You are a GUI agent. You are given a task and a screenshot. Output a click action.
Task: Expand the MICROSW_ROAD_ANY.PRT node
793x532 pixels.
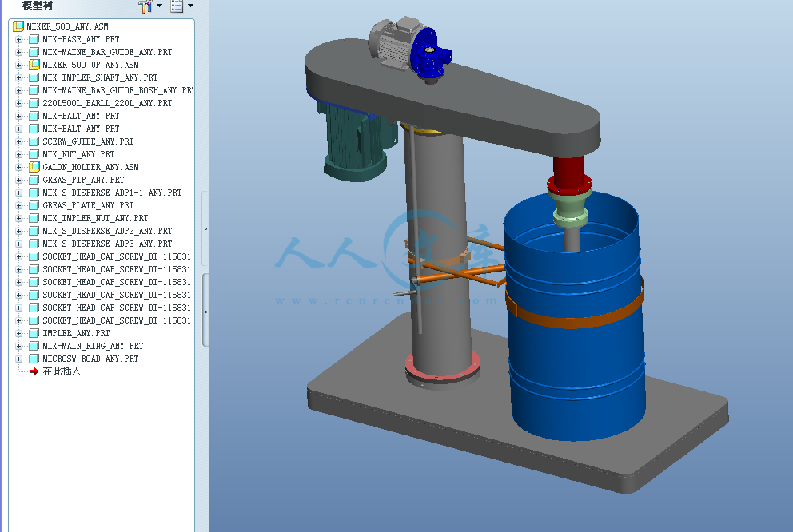click(19, 359)
